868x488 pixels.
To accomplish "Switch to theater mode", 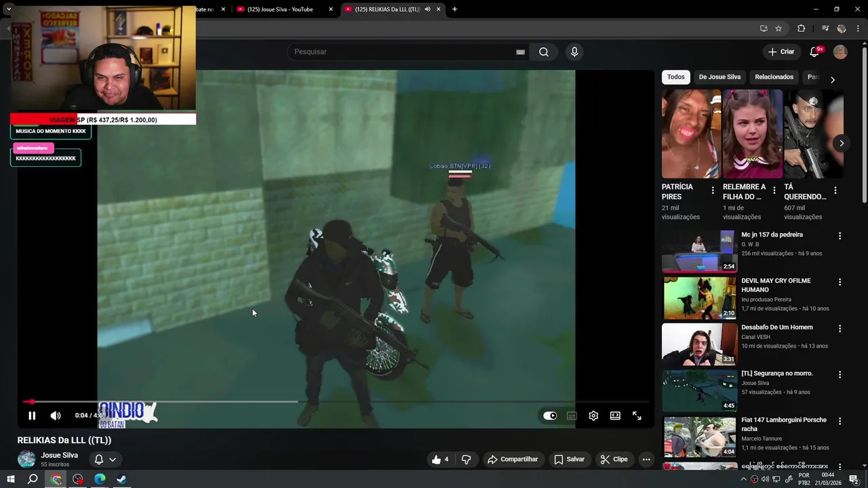I will (615, 415).
